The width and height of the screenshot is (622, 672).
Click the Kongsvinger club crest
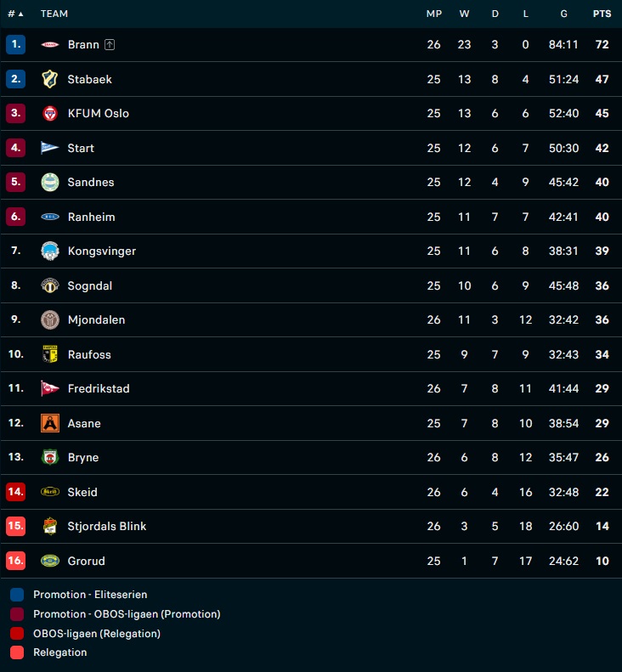coord(50,251)
